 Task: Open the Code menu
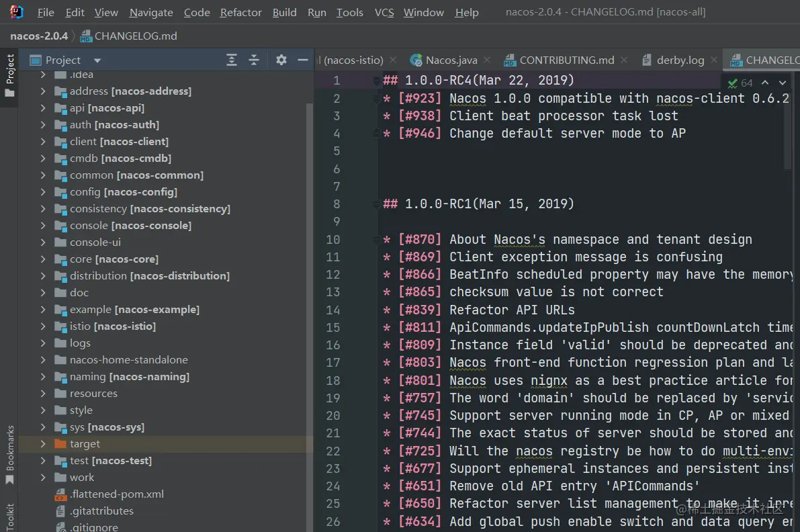pyautogui.click(x=197, y=12)
